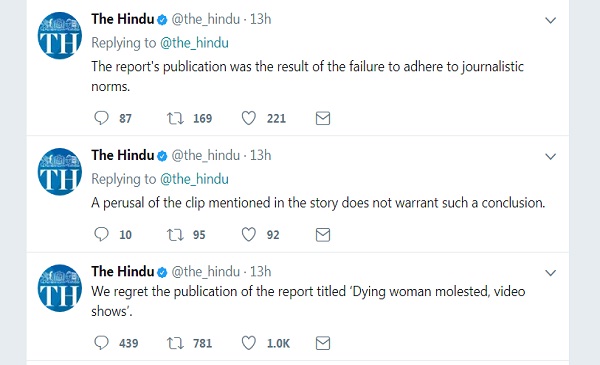Open @the_hindu reply link in second tweet

[x=194, y=179]
